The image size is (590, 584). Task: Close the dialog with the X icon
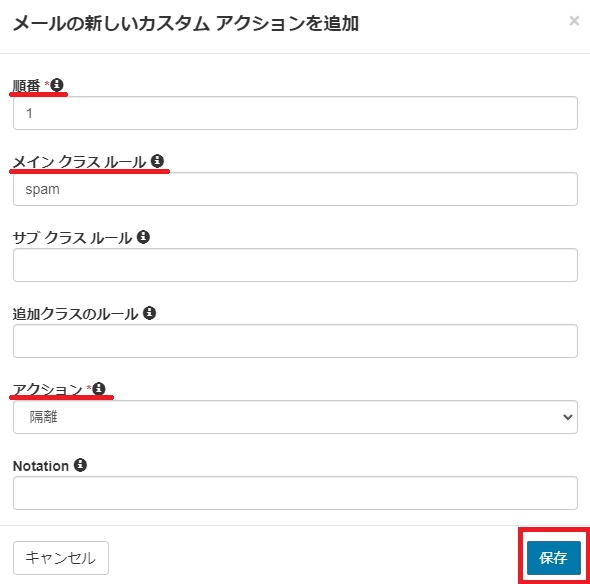point(574,21)
